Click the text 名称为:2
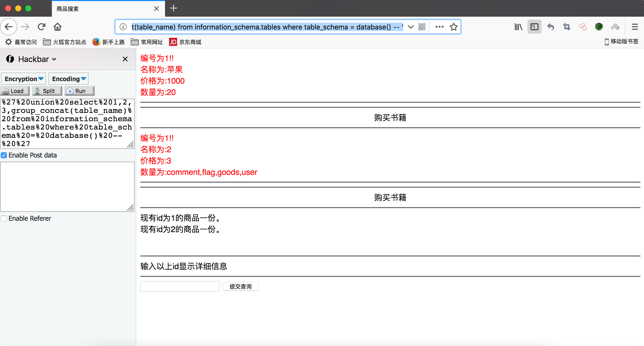 (156, 149)
